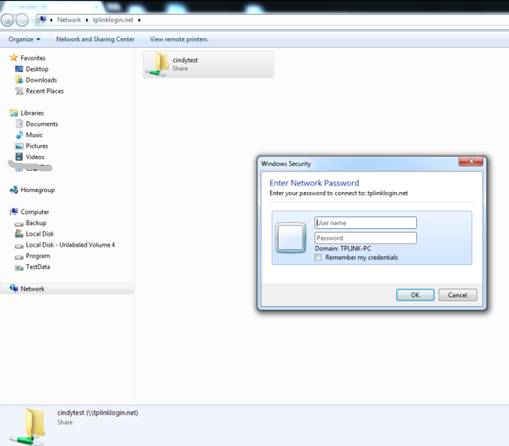Click the Music library icon
509x446 pixels.
pos(19,135)
